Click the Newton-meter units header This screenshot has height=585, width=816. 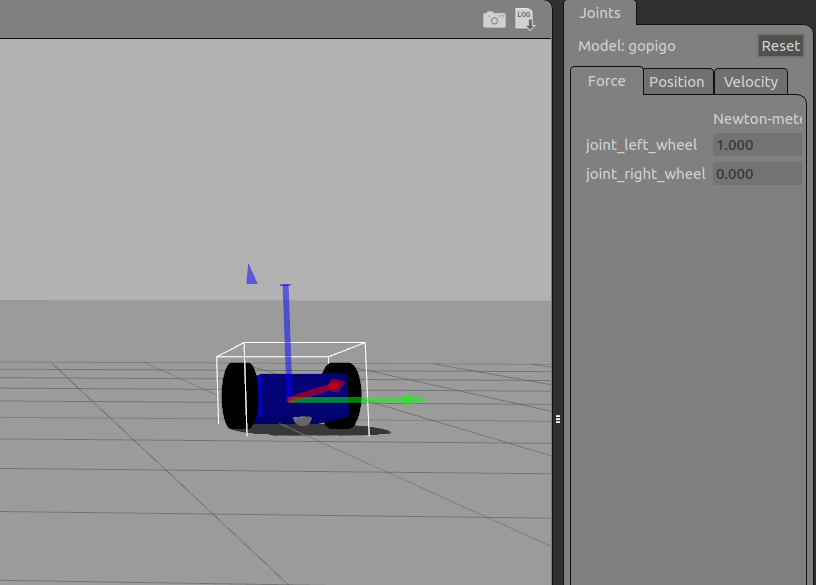[757, 119]
